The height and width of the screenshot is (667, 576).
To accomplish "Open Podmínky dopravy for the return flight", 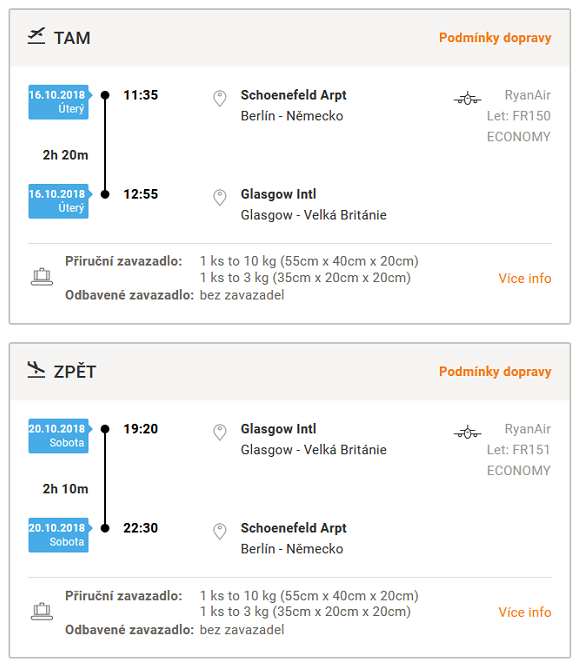I will pos(495,371).
